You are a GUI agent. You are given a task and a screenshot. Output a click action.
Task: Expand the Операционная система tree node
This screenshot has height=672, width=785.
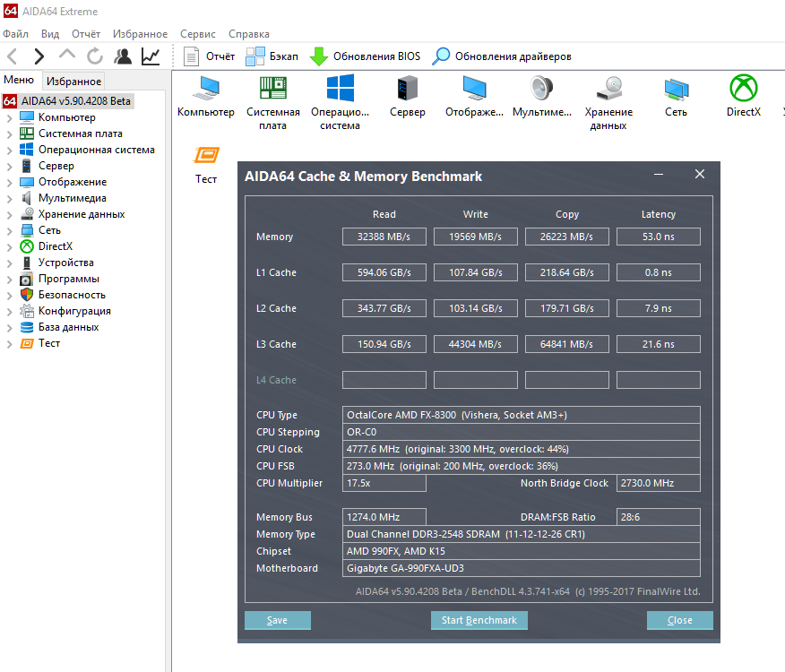pos(10,151)
